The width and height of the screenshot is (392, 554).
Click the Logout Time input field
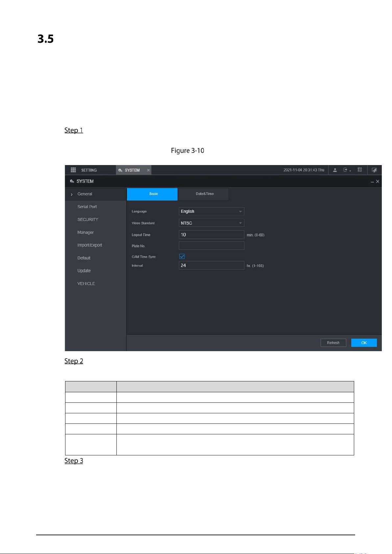tap(211, 235)
